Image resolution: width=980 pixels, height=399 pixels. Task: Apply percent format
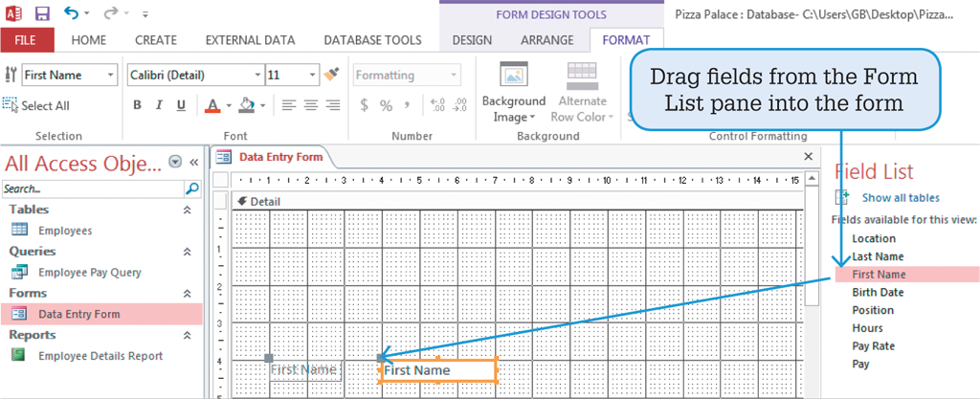click(x=387, y=105)
